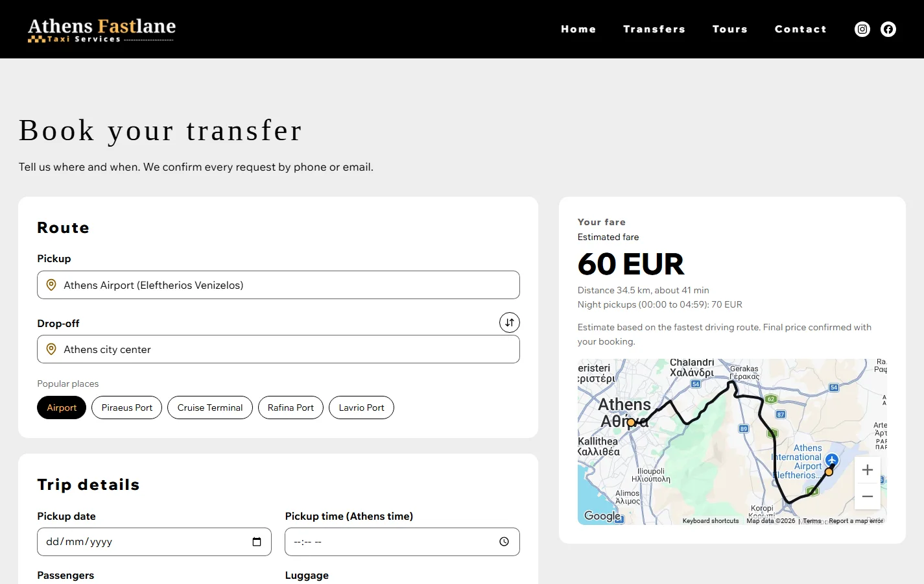Open the Transfers menu item
This screenshot has width=924, height=584.
pyautogui.click(x=654, y=29)
